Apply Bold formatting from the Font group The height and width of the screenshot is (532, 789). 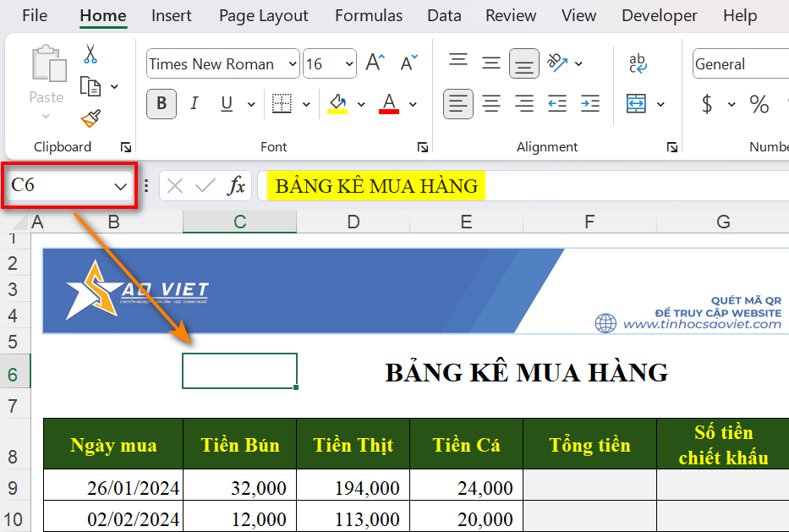(161, 103)
